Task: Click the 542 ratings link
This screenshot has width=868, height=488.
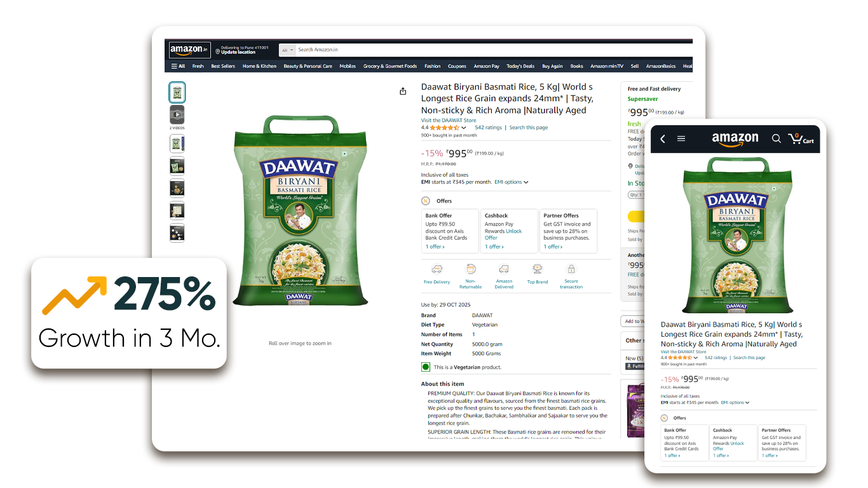Action: pos(488,128)
